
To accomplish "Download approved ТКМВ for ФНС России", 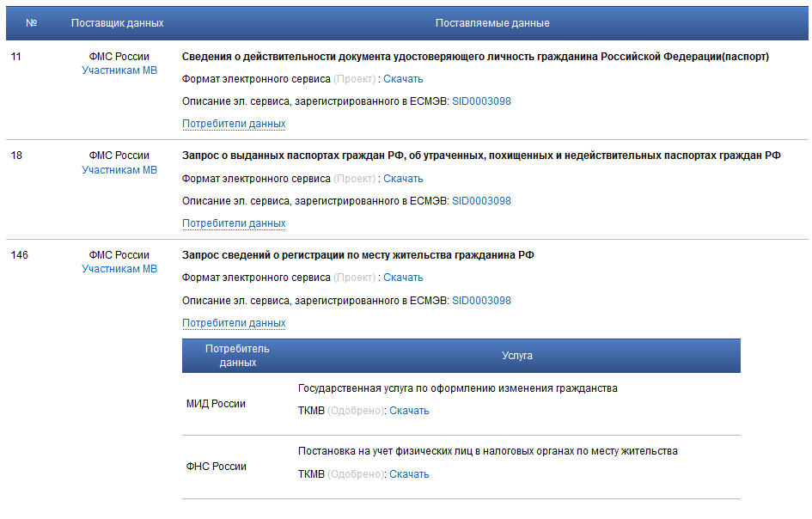I will [x=408, y=473].
